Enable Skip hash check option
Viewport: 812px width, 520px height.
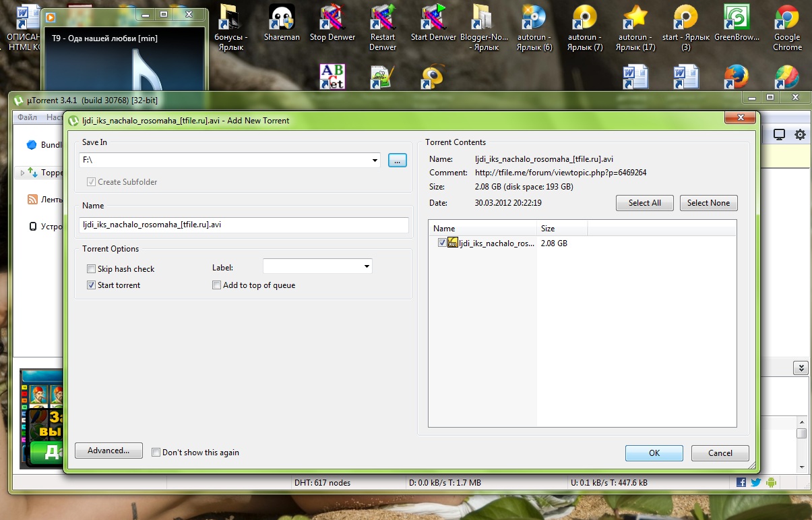pyautogui.click(x=92, y=269)
